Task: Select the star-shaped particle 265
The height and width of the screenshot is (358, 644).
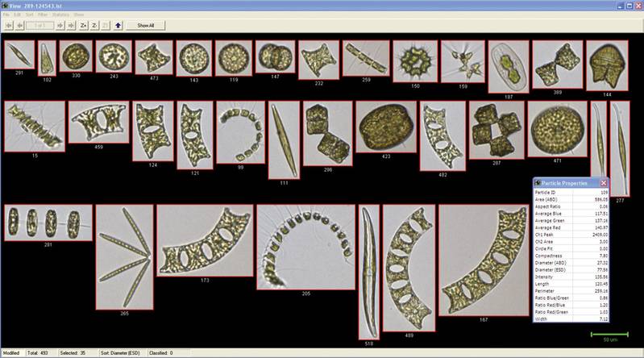Action: 124,257
